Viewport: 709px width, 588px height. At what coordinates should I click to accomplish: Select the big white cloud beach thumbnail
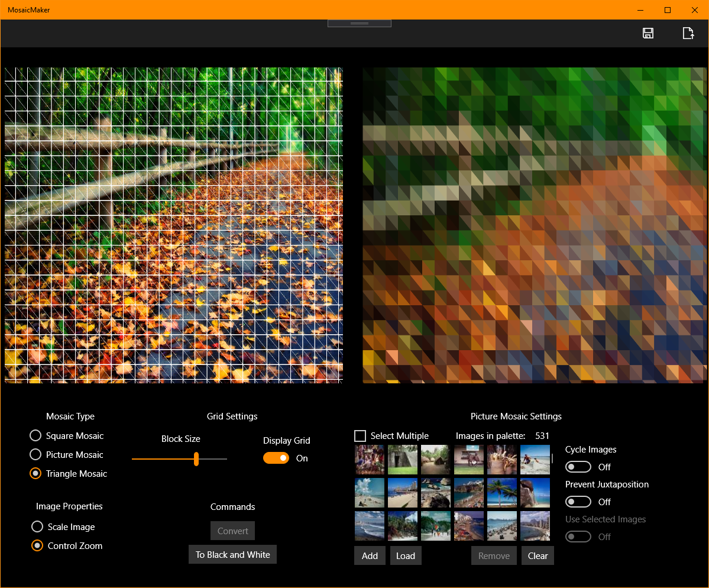[370, 493]
